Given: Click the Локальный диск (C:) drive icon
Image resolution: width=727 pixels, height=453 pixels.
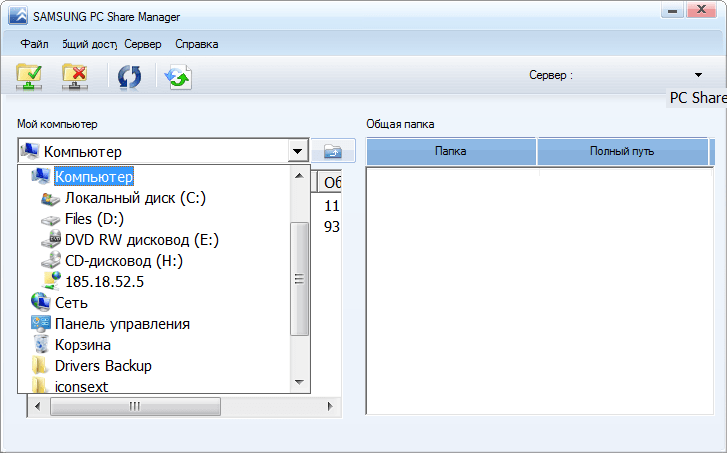Looking at the screenshot, I should pyautogui.click(x=50, y=198).
